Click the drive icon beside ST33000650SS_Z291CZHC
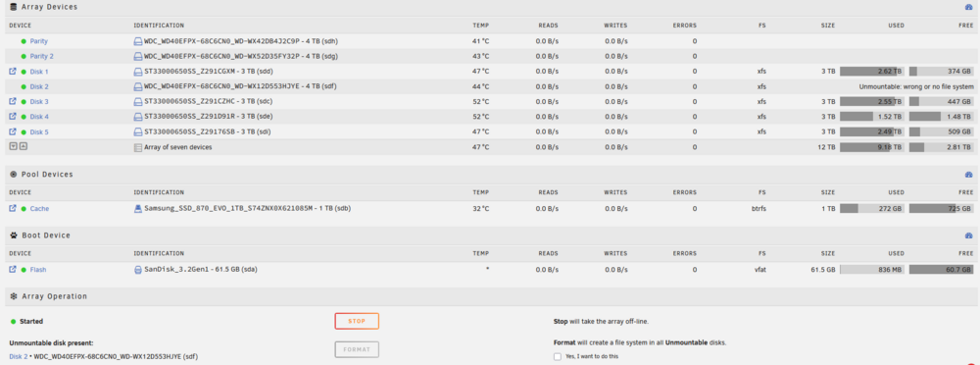This screenshot has width=980, height=365. coord(139,101)
